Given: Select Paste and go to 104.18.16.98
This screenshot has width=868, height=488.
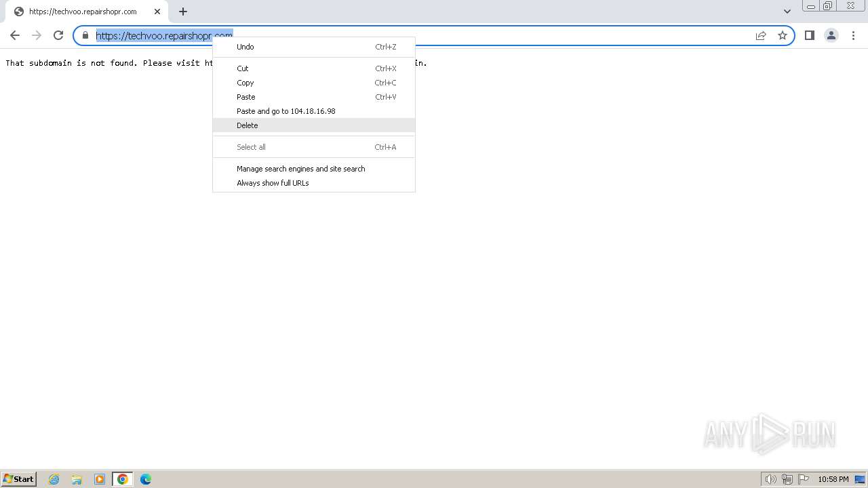Looking at the screenshot, I should pos(314,111).
